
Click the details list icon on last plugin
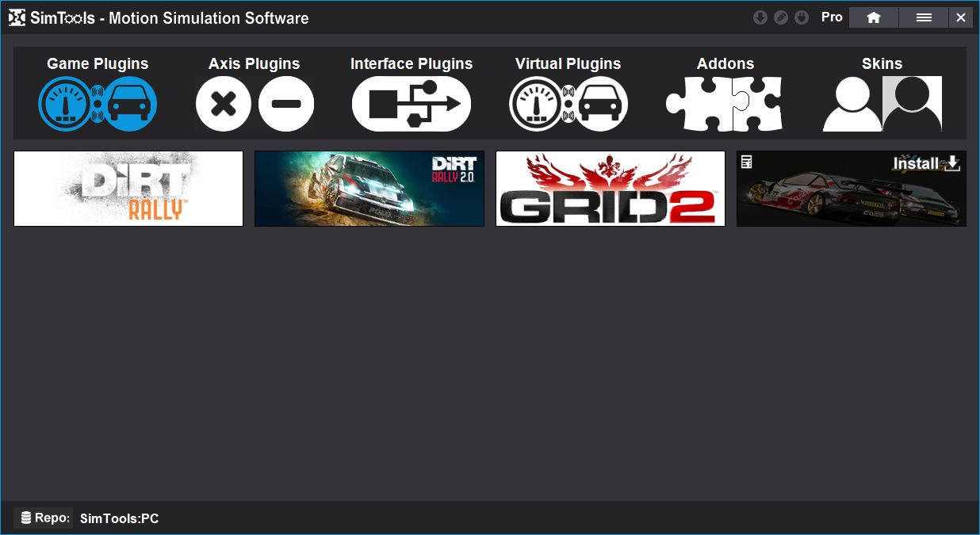pos(746,162)
